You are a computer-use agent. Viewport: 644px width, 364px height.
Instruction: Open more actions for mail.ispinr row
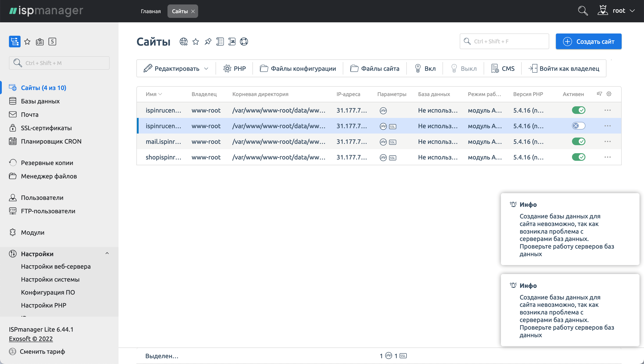(x=608, y=142)
